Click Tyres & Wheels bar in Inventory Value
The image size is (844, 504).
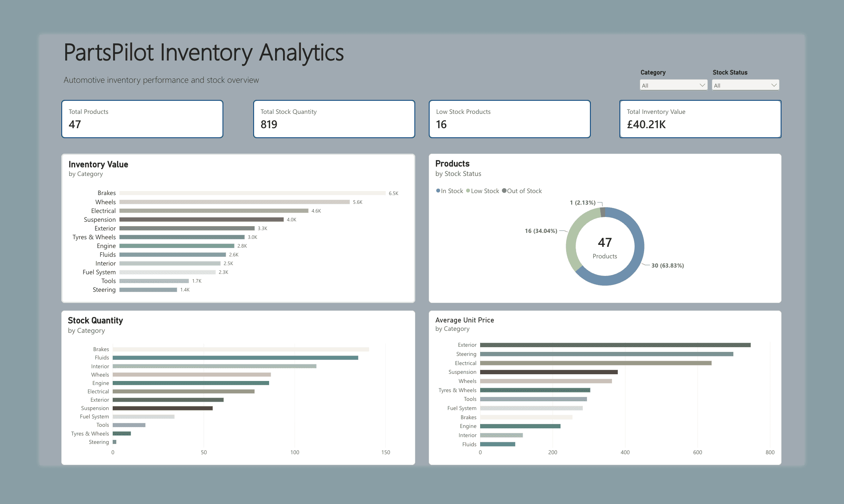[x=182, y=237]
